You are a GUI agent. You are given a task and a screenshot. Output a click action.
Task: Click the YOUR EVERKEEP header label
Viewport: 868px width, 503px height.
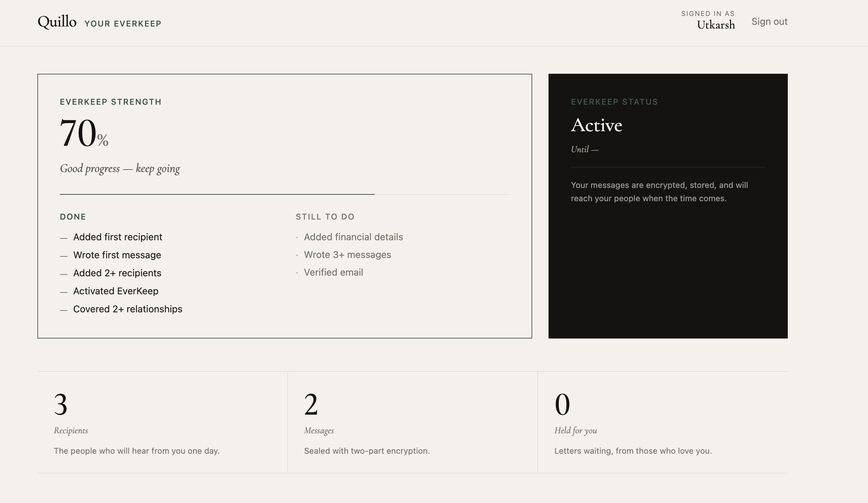[123, 24]
